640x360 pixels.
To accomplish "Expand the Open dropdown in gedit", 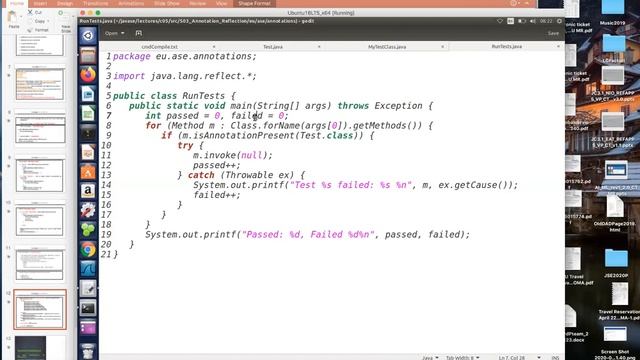I will point(115,33).
